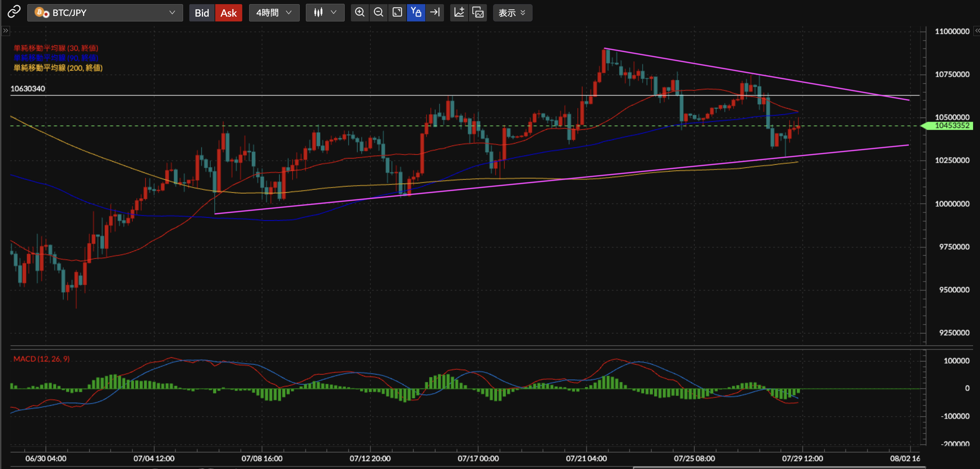The image size is (980, 469).
Task: Click the 10000000 price axis label
Action: coord(952,204)
